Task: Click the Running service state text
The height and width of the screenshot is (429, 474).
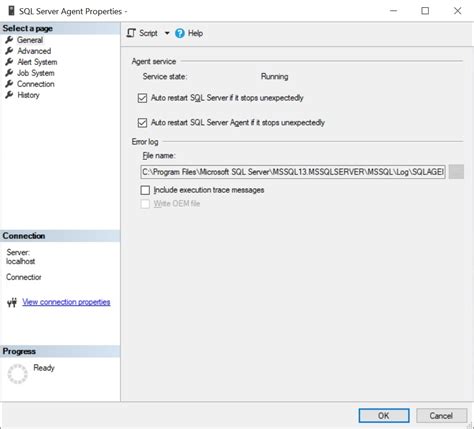Action: (274, 77)
